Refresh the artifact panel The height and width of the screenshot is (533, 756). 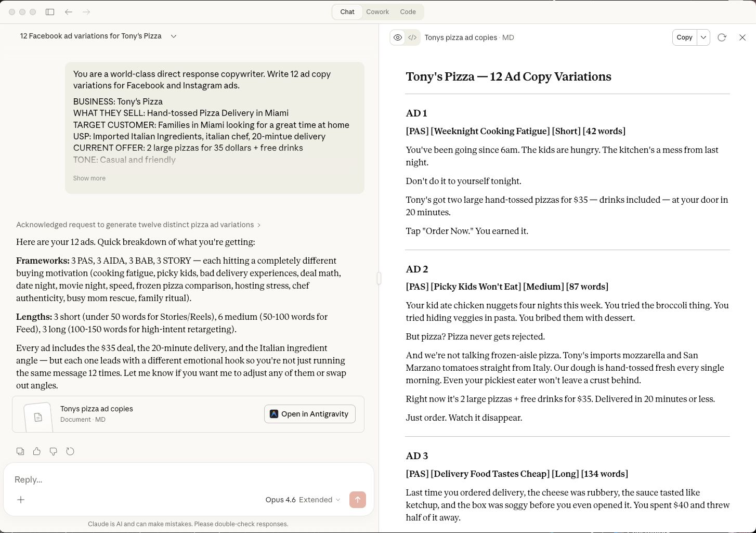click(722, 37)
